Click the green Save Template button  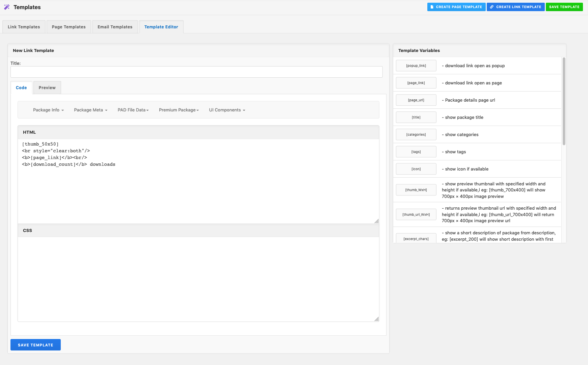[x=564, y=7]
